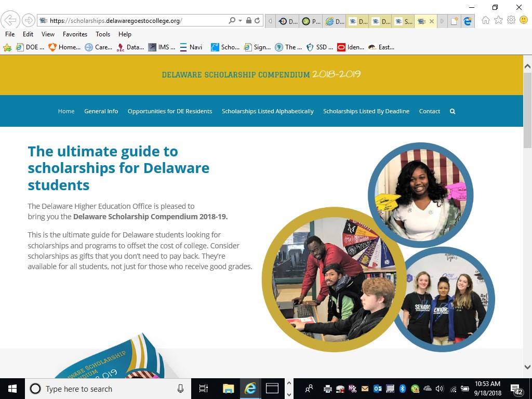Open the 'Iden...' favorites bar bookmark
This screenshot has width=532, height=399.
(x=351, y=47)
